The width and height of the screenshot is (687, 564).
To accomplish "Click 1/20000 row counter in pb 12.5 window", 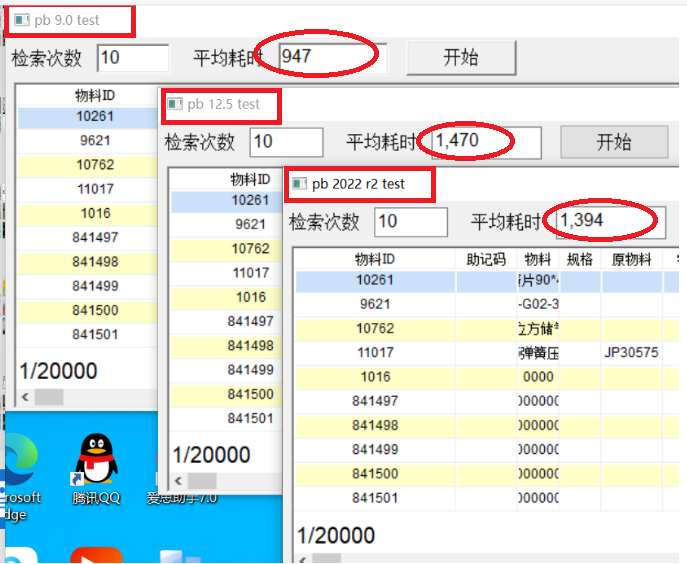I will pyautogui.click(x=211, y=455).
